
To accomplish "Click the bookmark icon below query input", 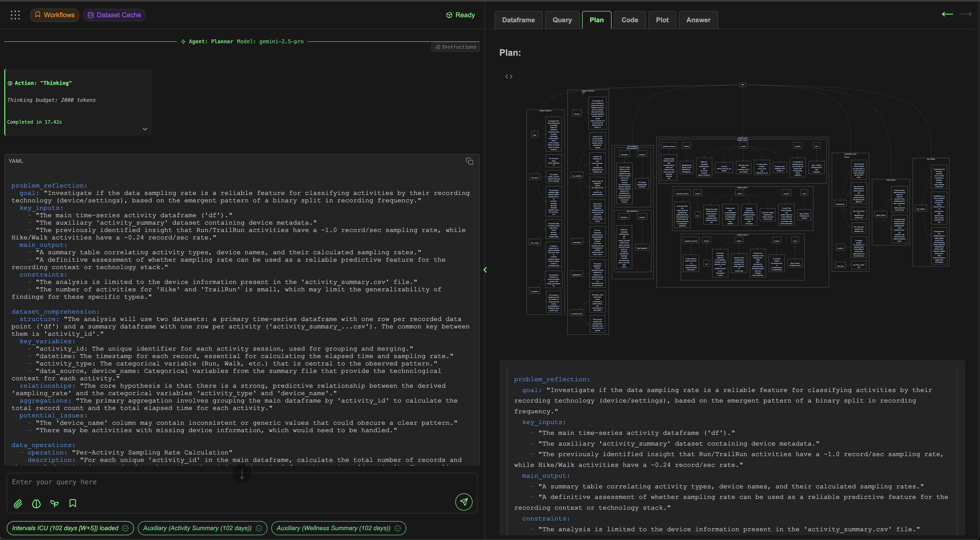I will click(x=73, y=503).
